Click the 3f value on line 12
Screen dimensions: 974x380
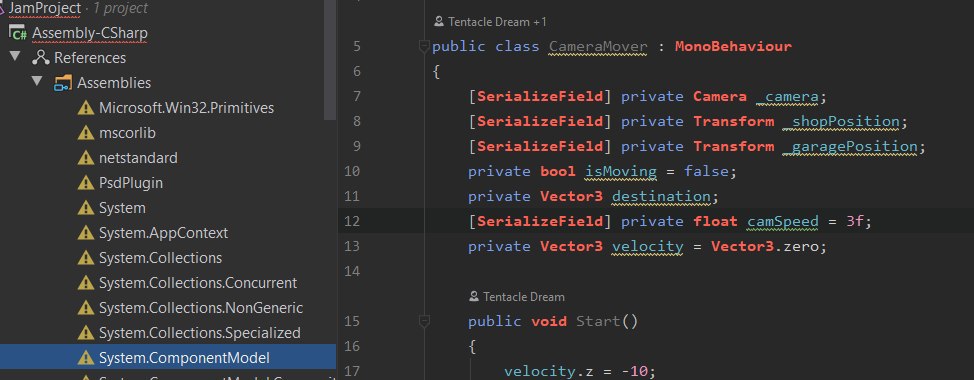point(855,222)
